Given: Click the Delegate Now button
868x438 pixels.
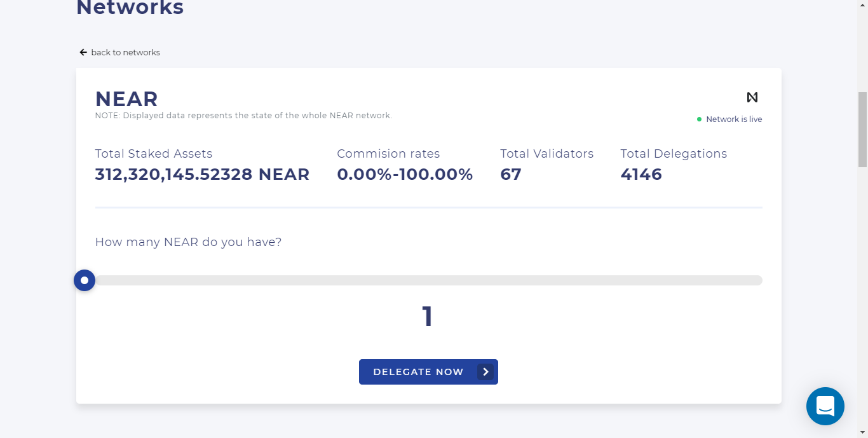Looking at the screenshot, I should pyautogui.click(x=428, y=372).
